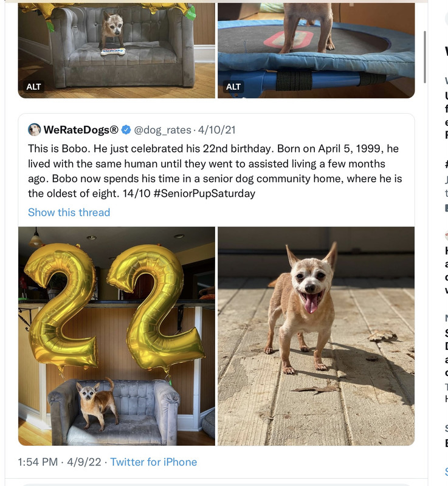Open ALT badge on sofa dog photo
Image resolution: width=448 pixels, height=486 pixels.
pyautogui.click(x=33, y=87)
